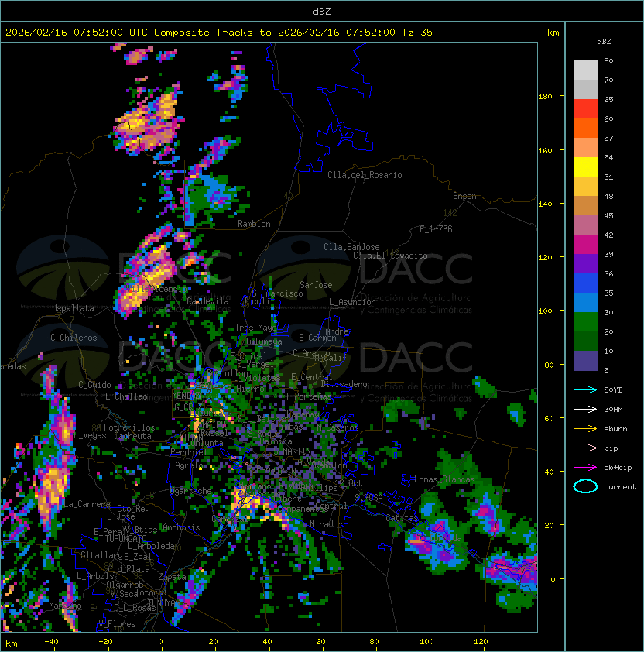644x652 pixels.
Task: Click the magenta eb+bip track arrow
Action: click(x=585, y=468)
